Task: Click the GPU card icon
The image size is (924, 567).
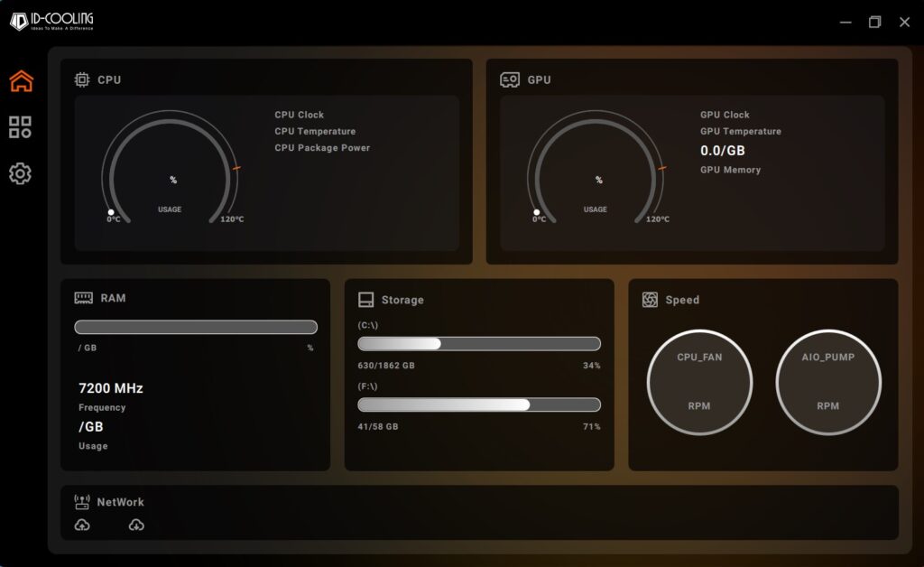Action: point(510,79)
